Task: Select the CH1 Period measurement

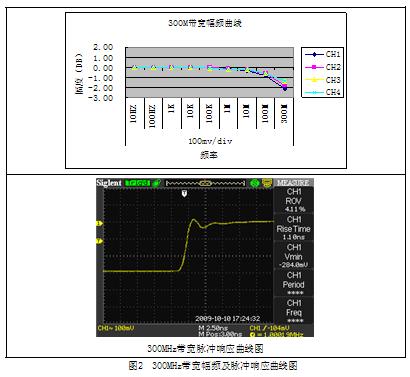Action: [294, 283]
